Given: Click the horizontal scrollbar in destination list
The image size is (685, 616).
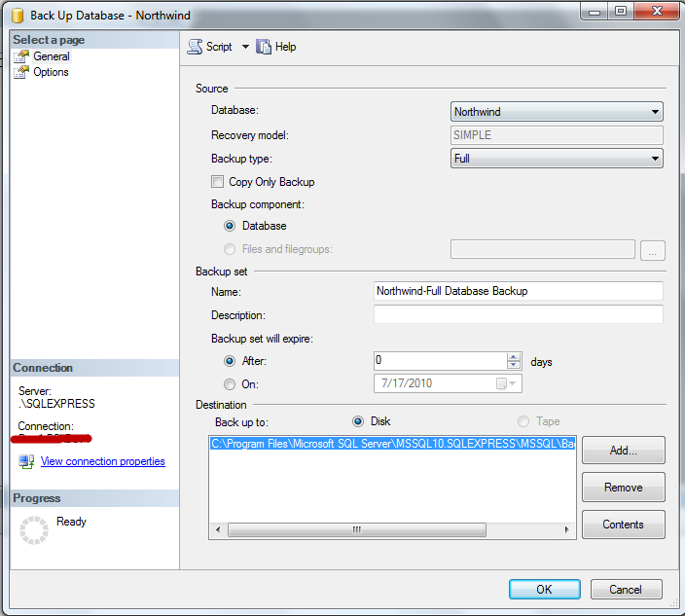Looking at the screenshot, I should click(392, 529).
